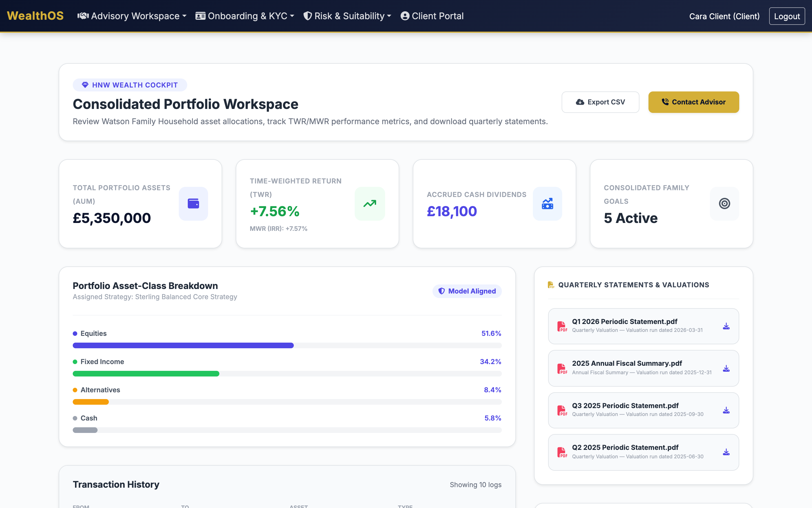This screenshot has width=812, height=508.
Task: Click the Fixed Income allocation progress bar
Action: 287,374
